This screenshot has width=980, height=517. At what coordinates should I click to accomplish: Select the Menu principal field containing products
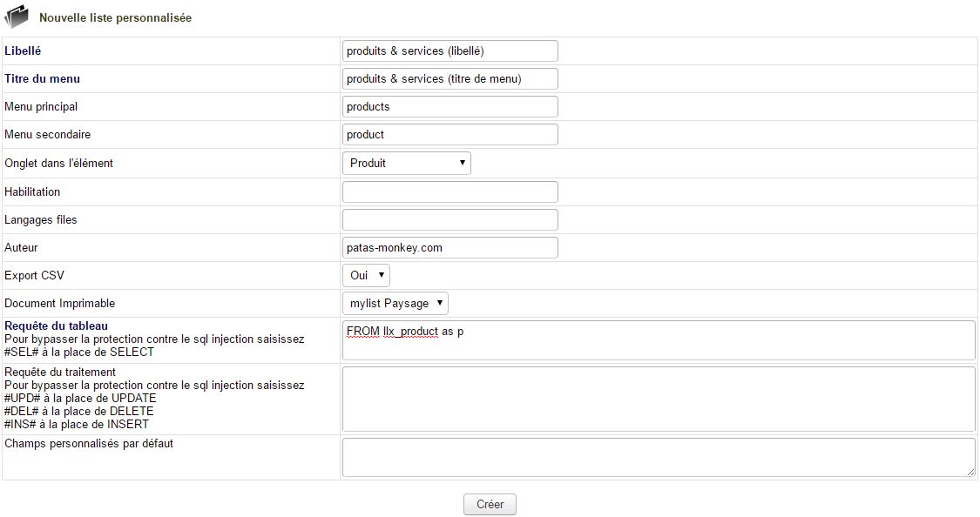449,106
